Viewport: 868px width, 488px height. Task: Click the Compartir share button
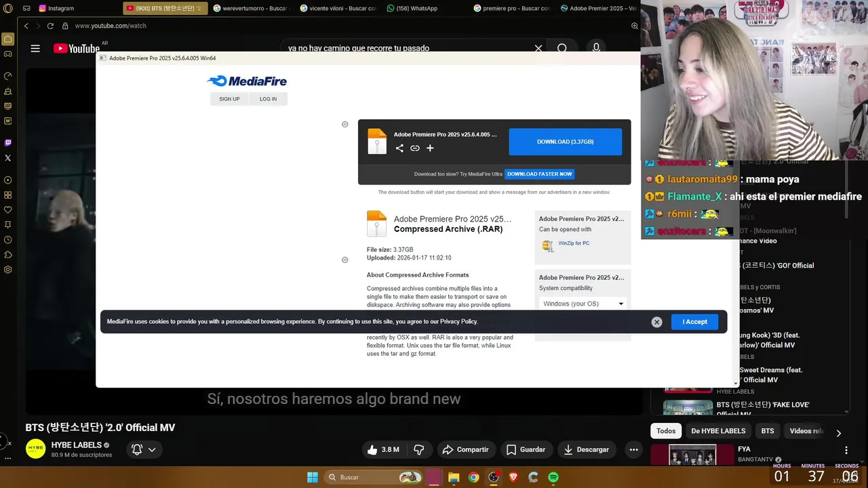465,449
